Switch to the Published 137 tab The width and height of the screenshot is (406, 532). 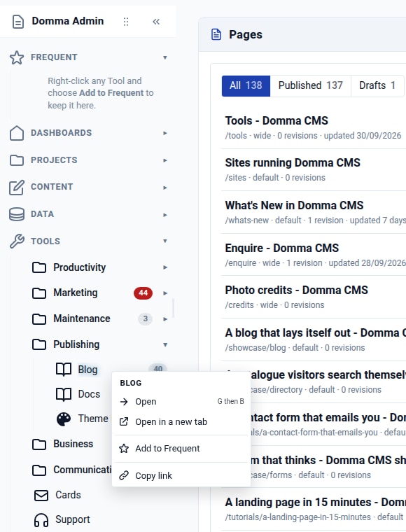(x=311, y=86)
